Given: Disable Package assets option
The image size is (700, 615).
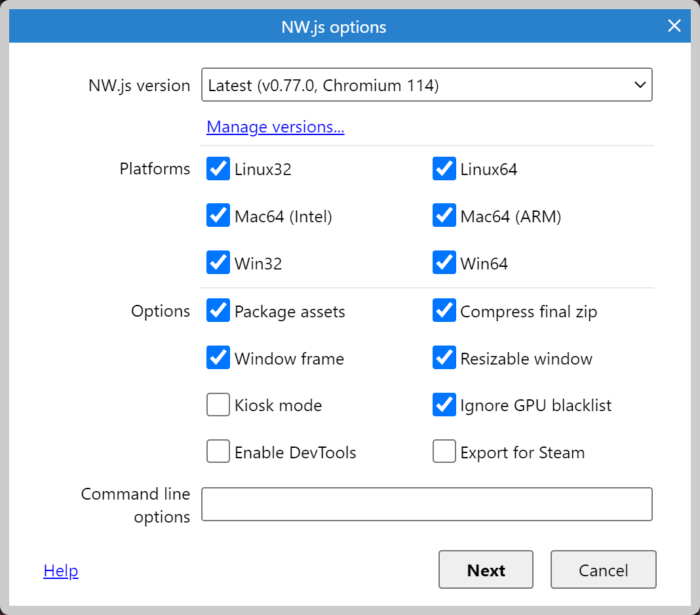Looking at the screenshot, I should pos(218,311).
